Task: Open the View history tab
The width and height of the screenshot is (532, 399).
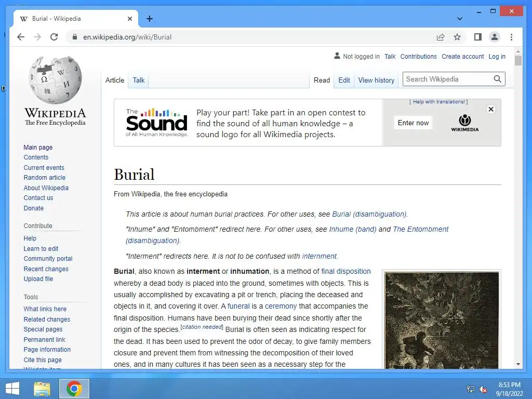Action: tap(376, 80)
